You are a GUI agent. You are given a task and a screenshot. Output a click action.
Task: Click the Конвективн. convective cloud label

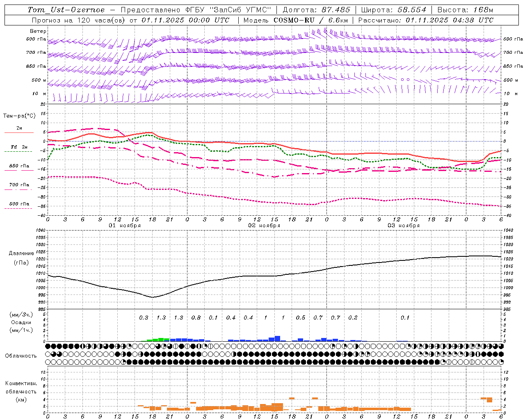point(21,383)
